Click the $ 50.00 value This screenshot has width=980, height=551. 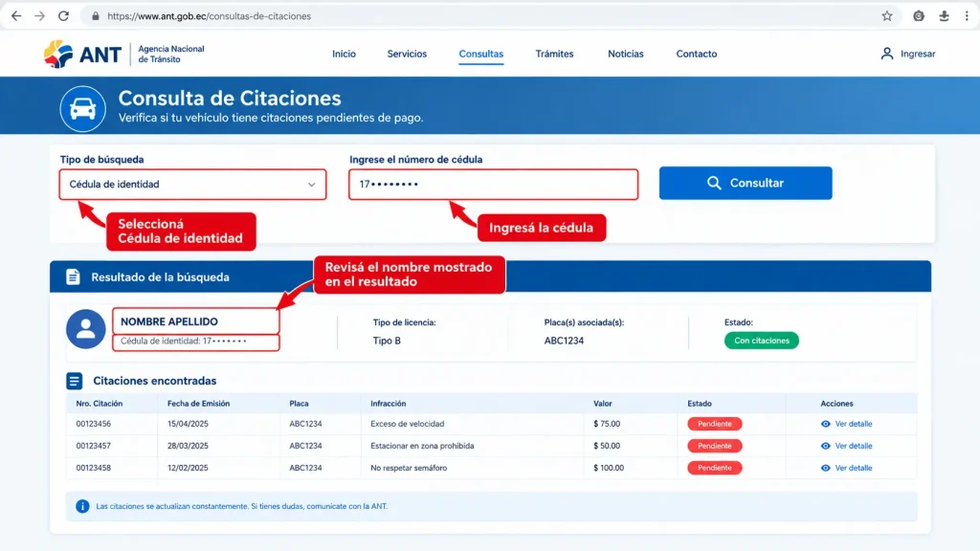[x=607, y=446]
